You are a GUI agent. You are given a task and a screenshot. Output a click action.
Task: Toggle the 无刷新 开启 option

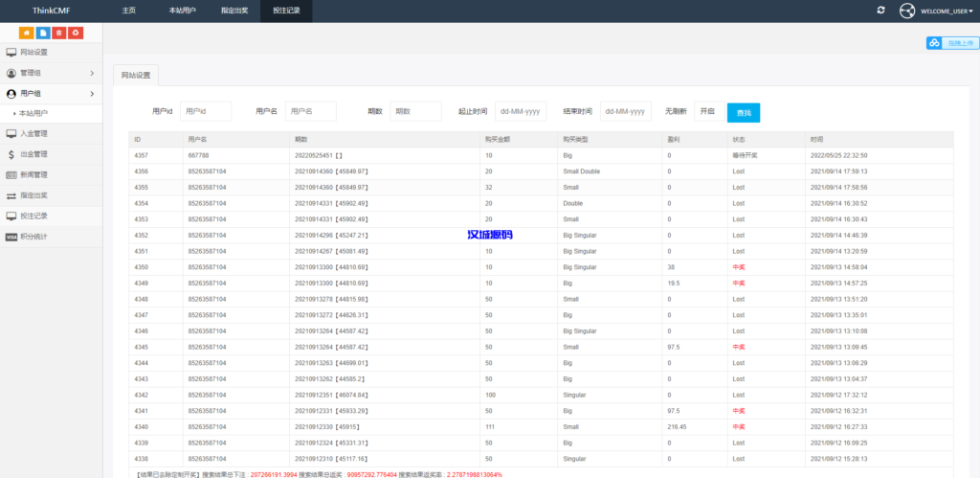click(708, 112)
